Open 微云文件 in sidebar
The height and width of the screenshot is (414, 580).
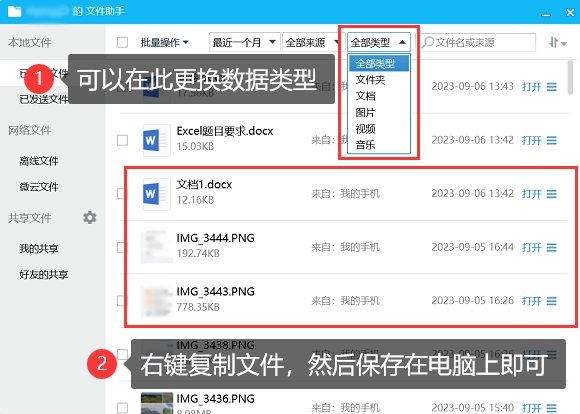click(x=39, y=187)
